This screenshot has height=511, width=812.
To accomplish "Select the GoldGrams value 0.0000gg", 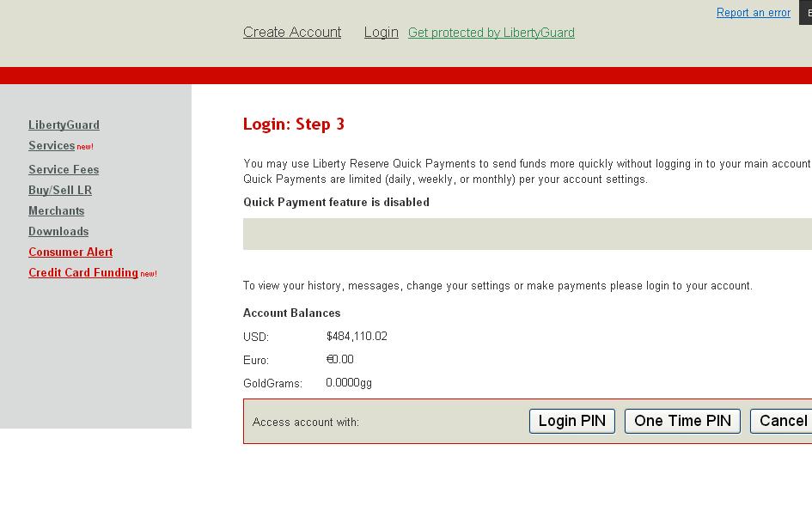I will [349, 382].
